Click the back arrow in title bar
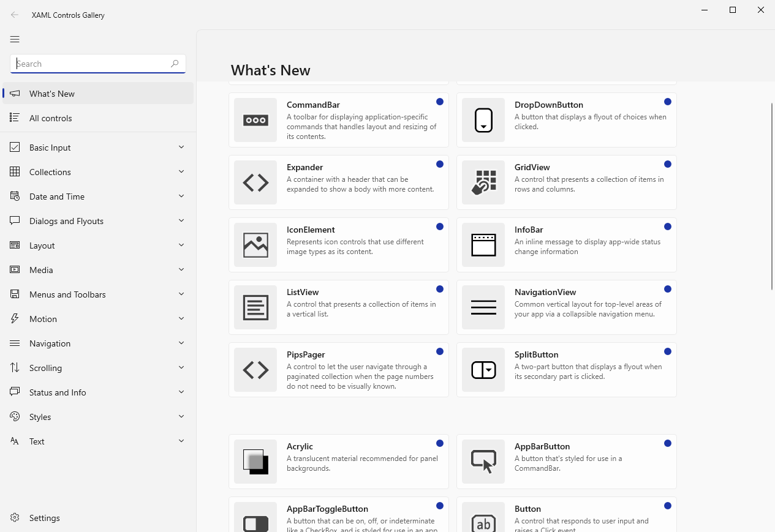The width and height of the screenshot is (775, 532). coord(15,15)
